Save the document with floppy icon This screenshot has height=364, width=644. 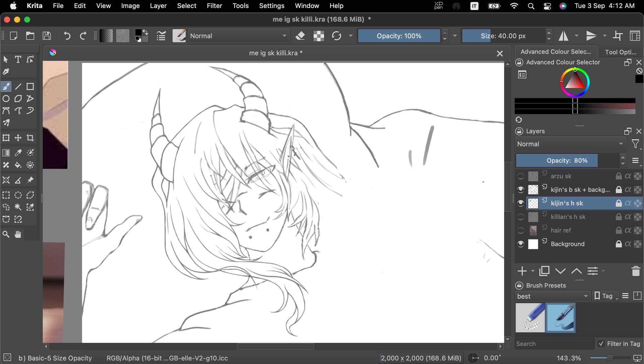47,36
